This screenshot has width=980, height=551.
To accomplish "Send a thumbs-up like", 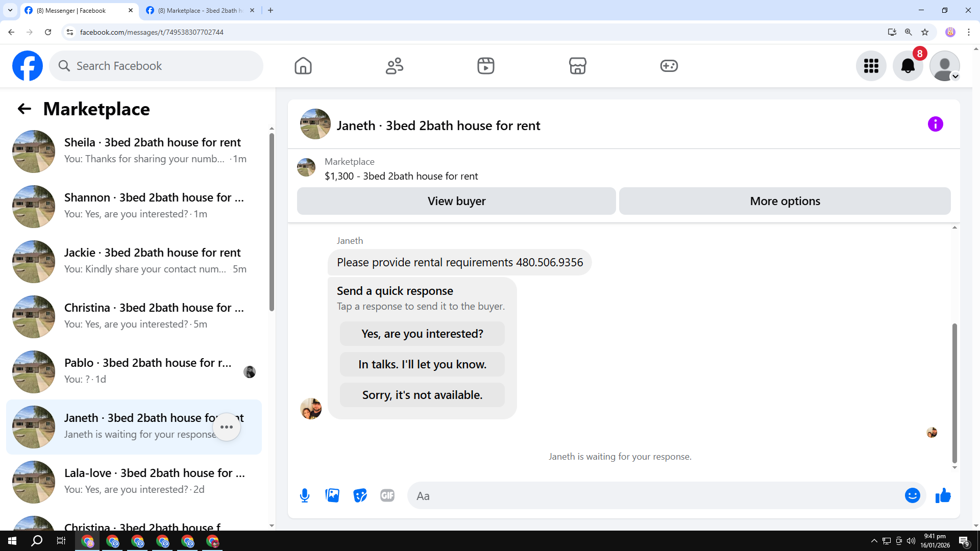I will point(943,495).
